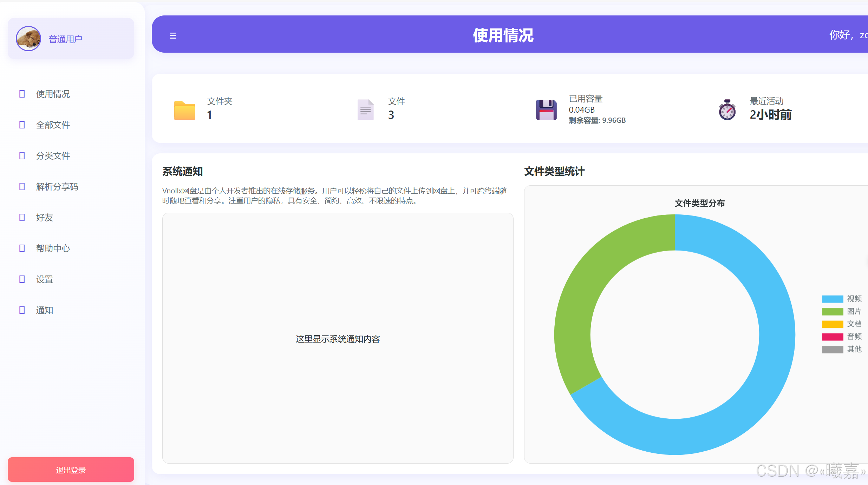
Task: Open 设置 from the sidebar
Action: pyautogui.click(x=44, y=279)
